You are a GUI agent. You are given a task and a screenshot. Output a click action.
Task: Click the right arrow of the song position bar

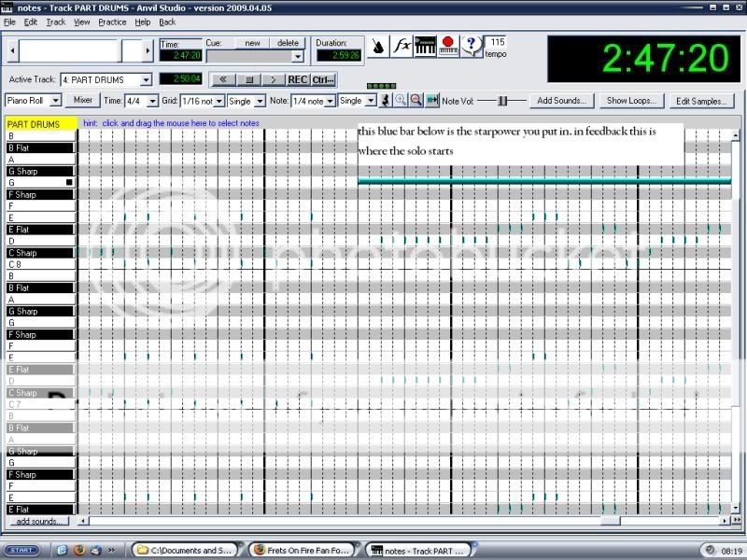tap(148, 50)
